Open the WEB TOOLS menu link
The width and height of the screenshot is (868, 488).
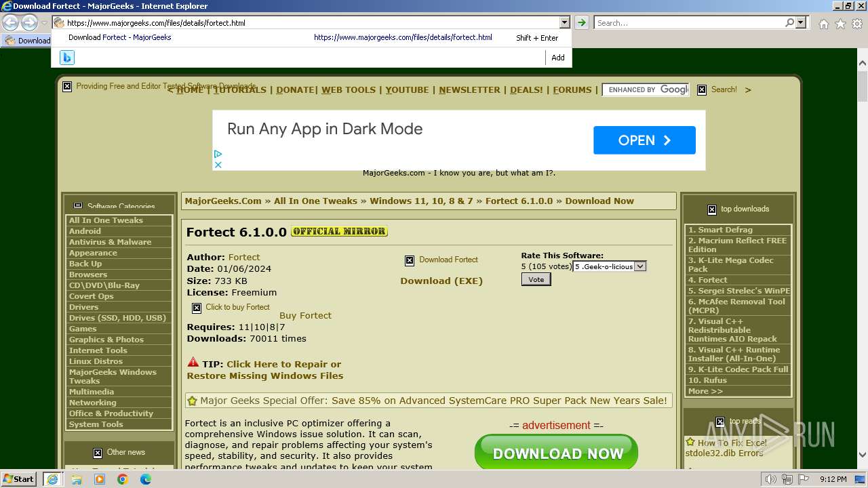pos(349,89)
